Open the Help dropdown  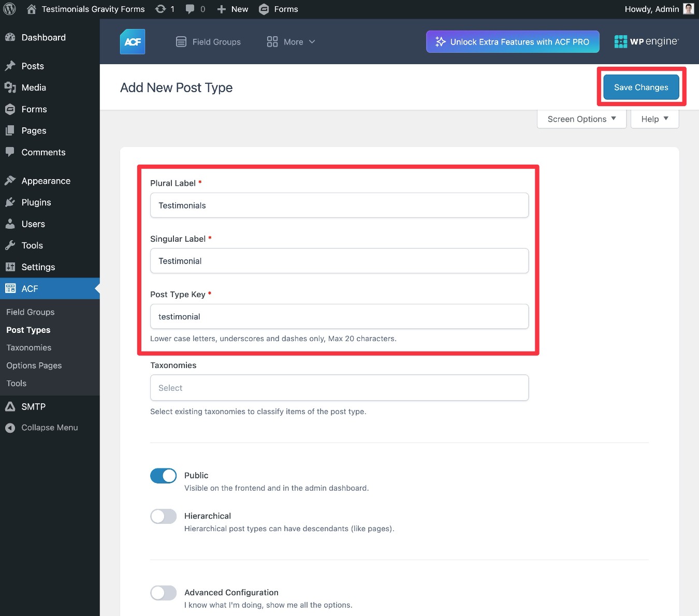click(x=654, y=119)
